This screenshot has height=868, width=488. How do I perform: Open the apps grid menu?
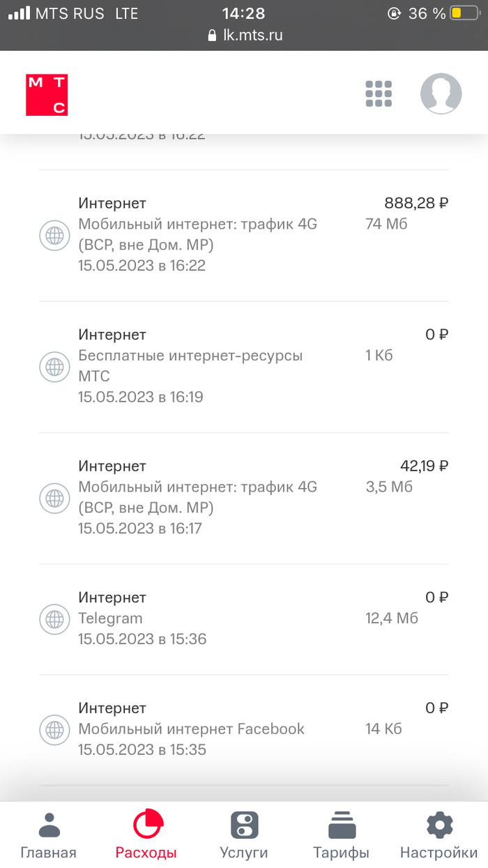(379, 94)
